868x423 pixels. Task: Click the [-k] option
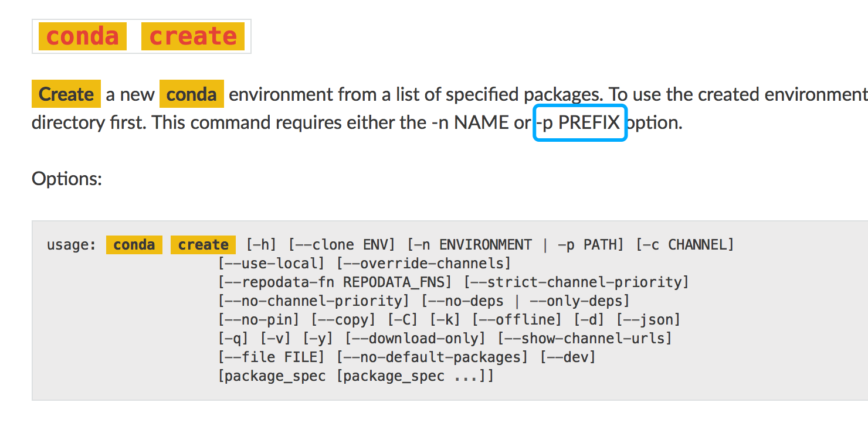(x=445, y=319)
